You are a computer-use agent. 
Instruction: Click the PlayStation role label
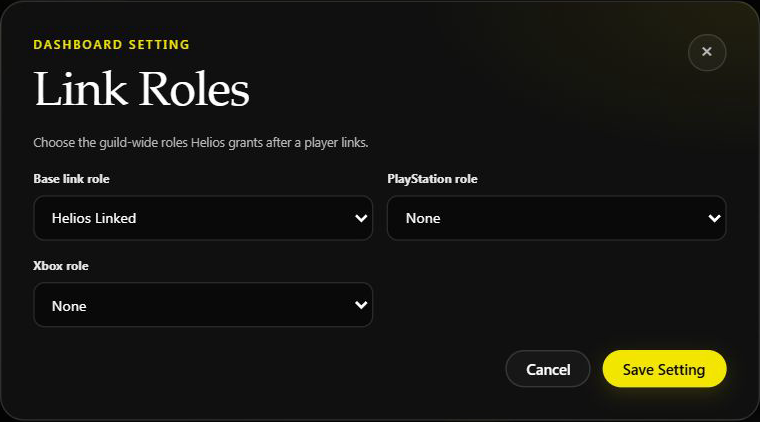432,179
